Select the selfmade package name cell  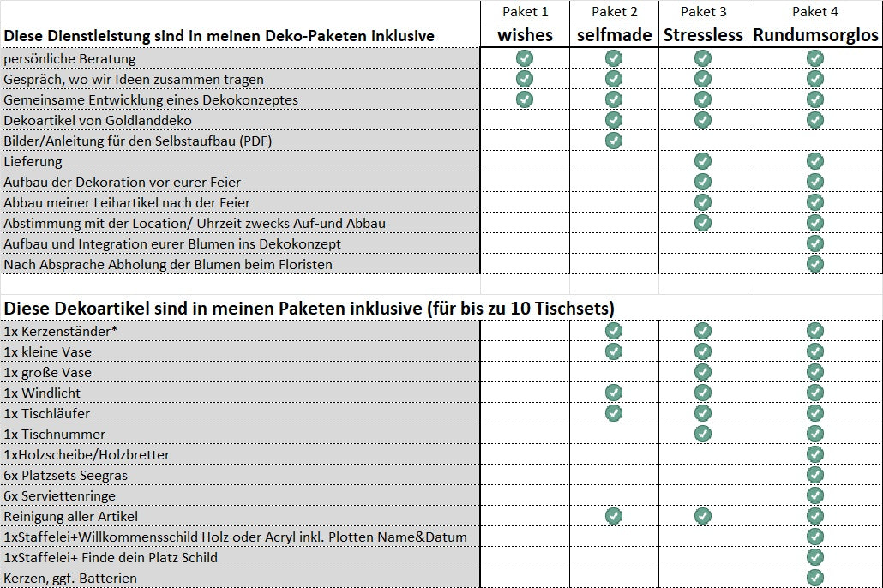[614, 35]
